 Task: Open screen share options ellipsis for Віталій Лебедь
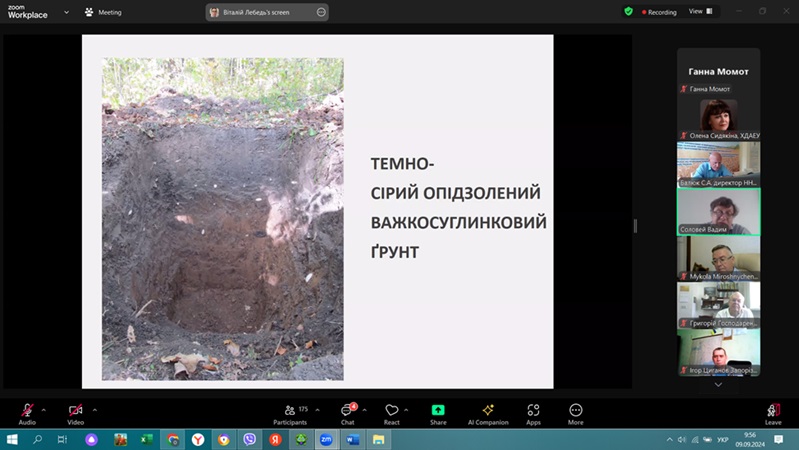(321, 12)
